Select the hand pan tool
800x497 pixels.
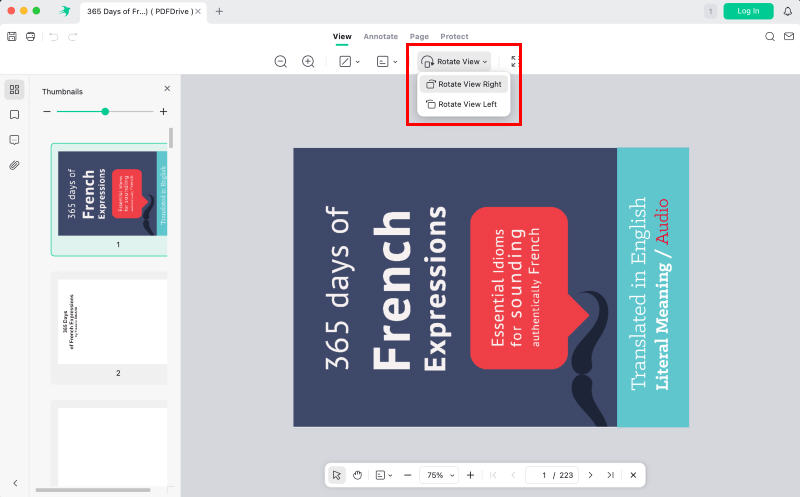(x=357, y=475)
